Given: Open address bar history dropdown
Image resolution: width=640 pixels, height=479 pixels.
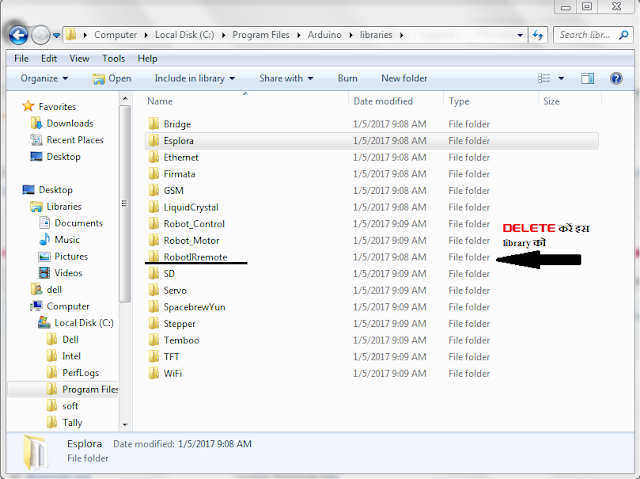Looking at the screenshot, I should point(520,35).
